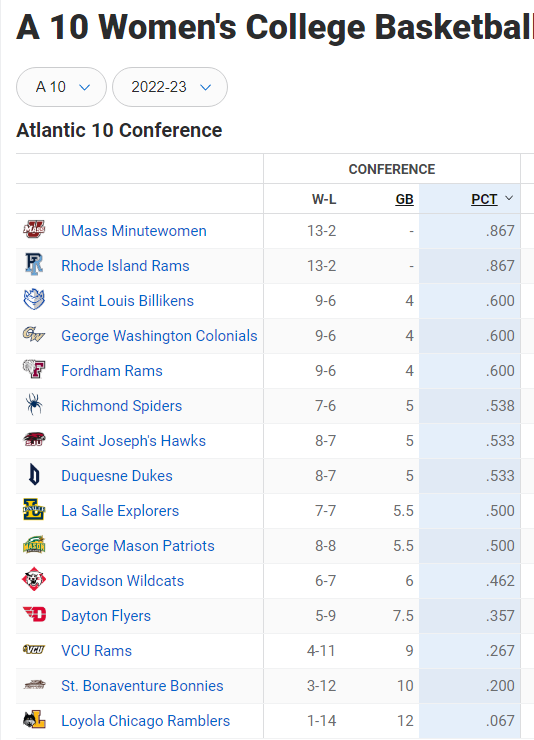Screen dimensions: 534x740
Task: Click the Duquesne Dukes logo icon
Action: (34, 474)
